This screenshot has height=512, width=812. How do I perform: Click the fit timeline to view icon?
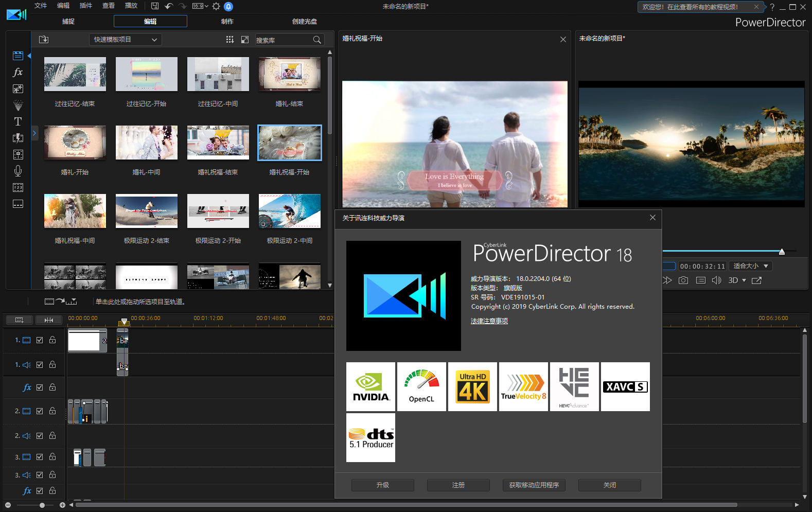click(49, 320)
